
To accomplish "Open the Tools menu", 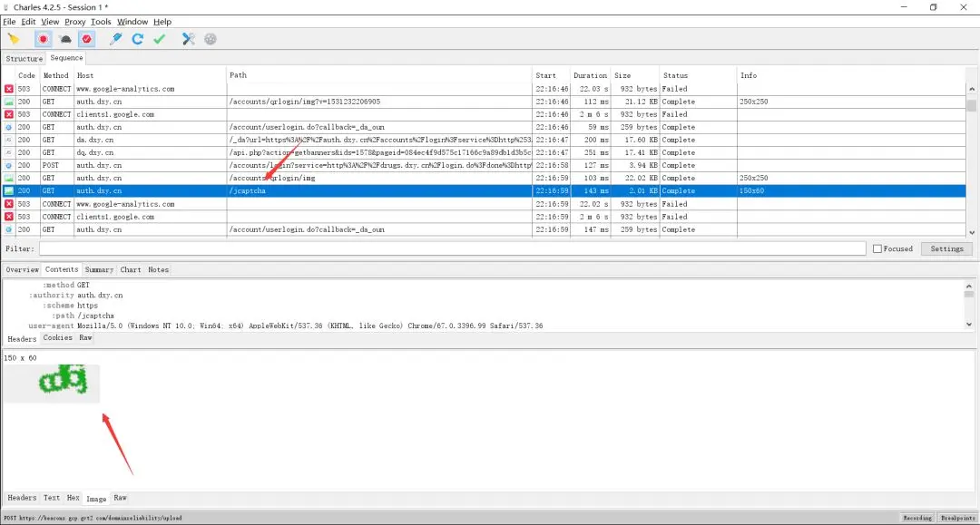I will point(101,21).
